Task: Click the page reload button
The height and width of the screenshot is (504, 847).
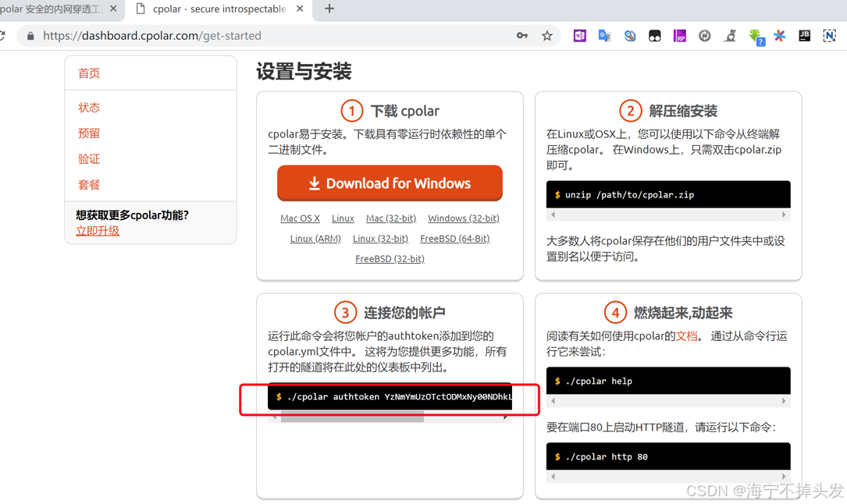Action: coord(2,36)
